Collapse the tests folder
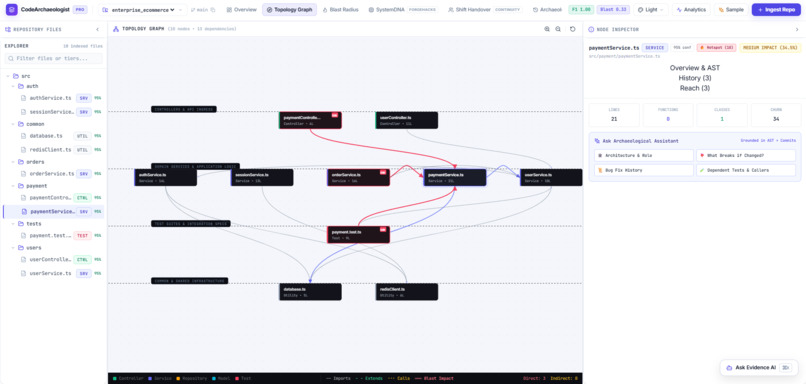Screen dimensions: 806x384 13,224
